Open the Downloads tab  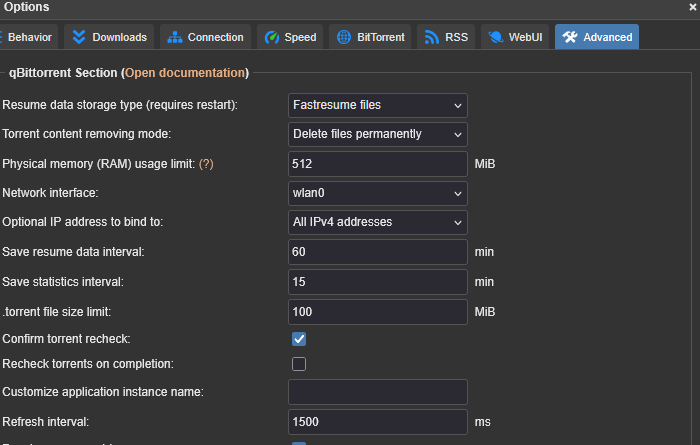point(109,37)
